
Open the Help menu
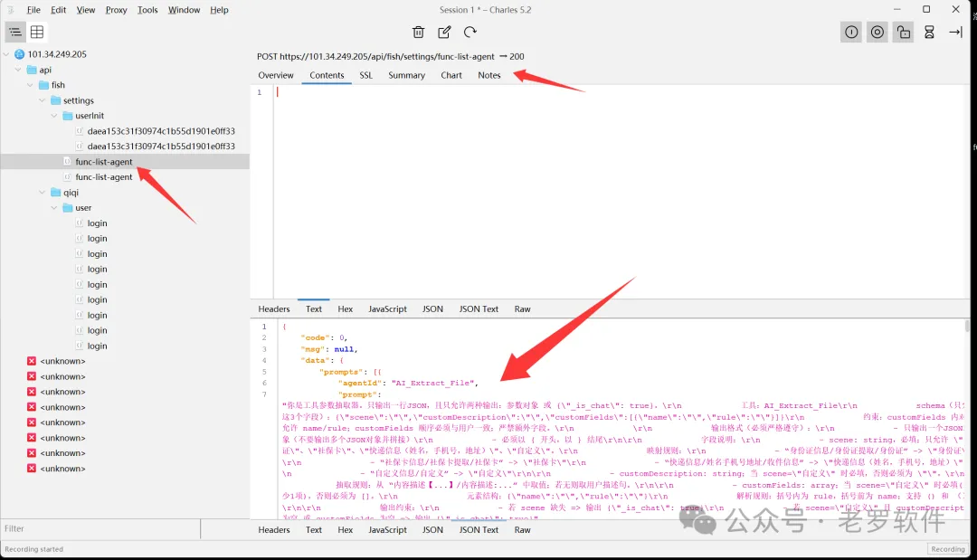click(219, 10)
